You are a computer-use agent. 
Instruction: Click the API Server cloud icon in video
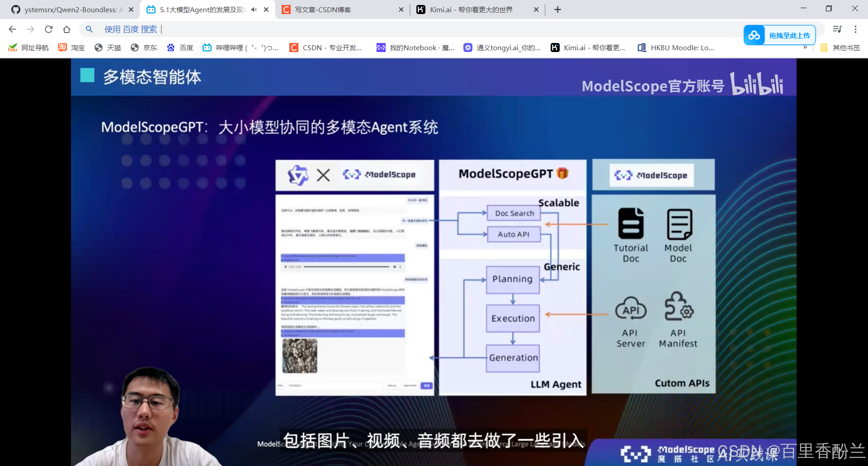click(x=631, y=309)
